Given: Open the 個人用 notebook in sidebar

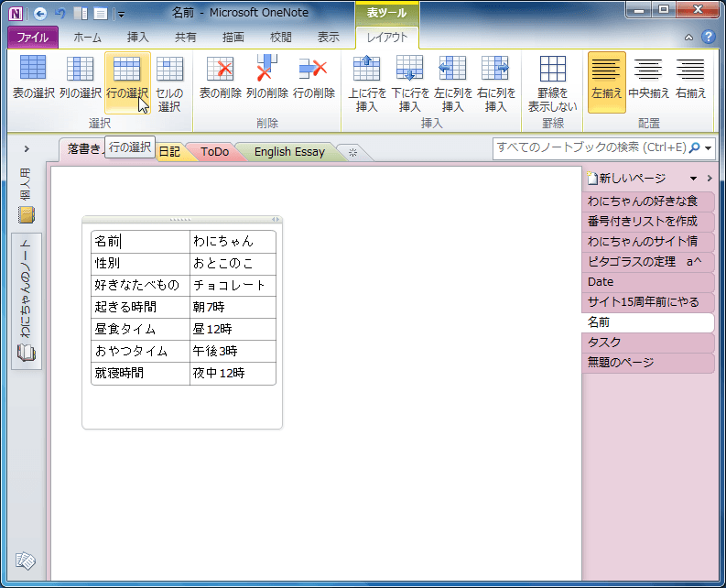Looking at the screenshot, I should point(26,196).
